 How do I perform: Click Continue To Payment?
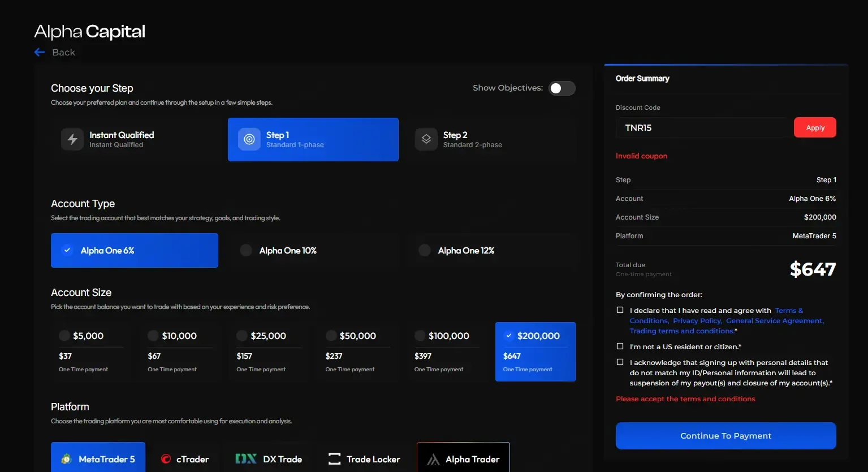(726, 436)
